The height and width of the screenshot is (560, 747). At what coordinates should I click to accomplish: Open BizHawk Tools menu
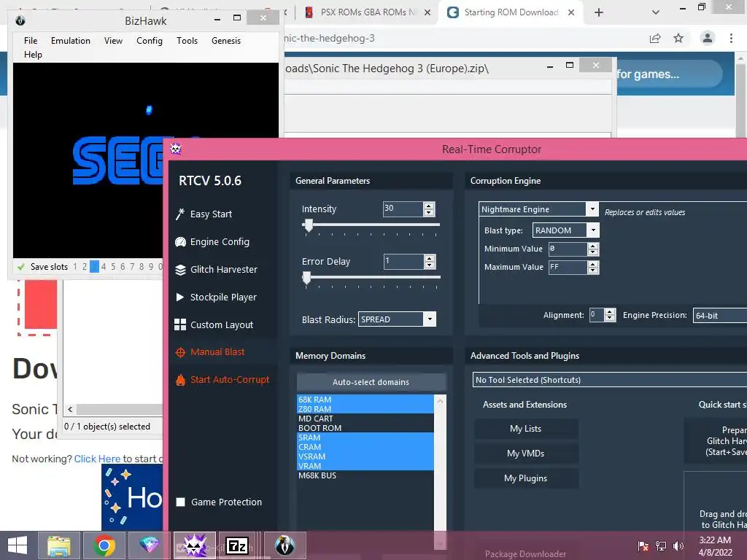187,41
